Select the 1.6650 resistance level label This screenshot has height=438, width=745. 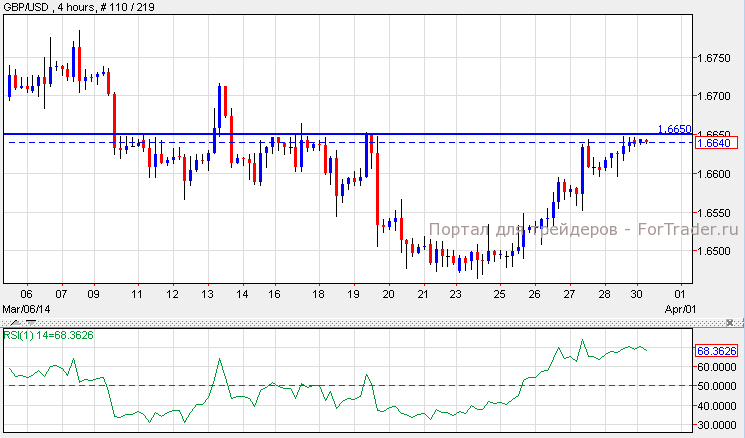coord(674,129)
